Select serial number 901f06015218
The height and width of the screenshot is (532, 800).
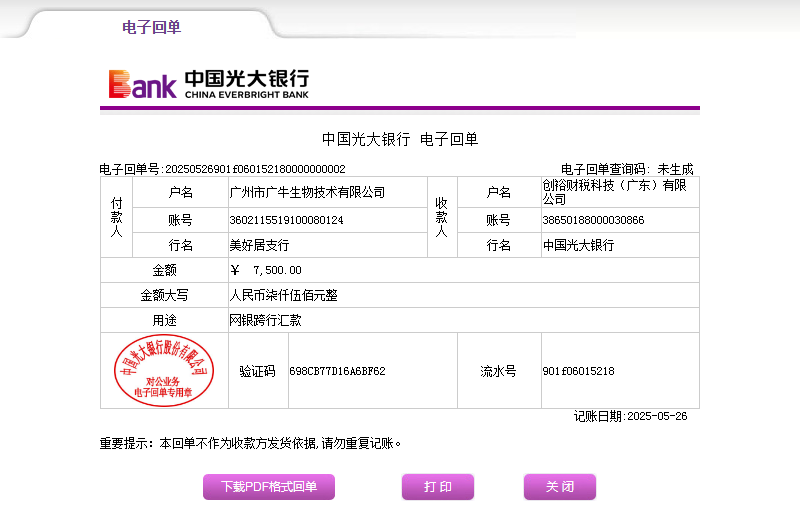pyautogui.click(x=578, y=371)
